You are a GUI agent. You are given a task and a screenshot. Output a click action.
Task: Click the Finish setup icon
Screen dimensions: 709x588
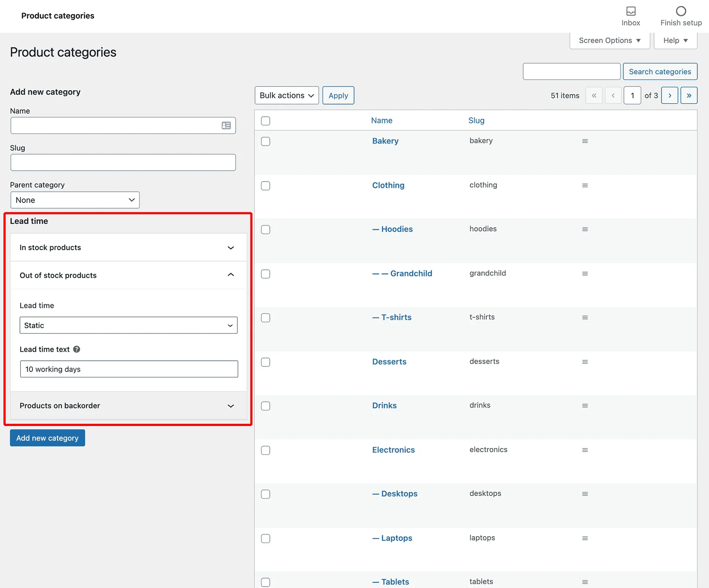click(x=680, y=12)
